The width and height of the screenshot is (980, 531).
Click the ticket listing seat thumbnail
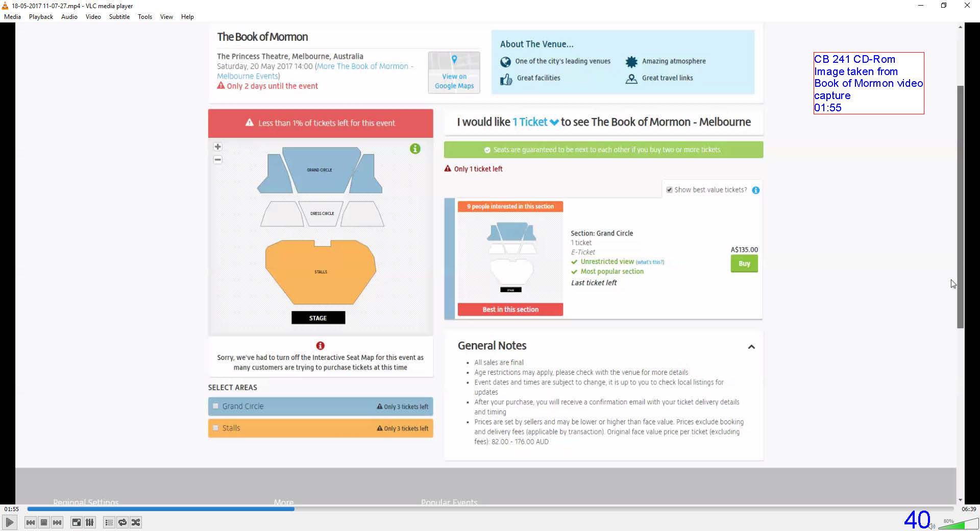point(511,257)
